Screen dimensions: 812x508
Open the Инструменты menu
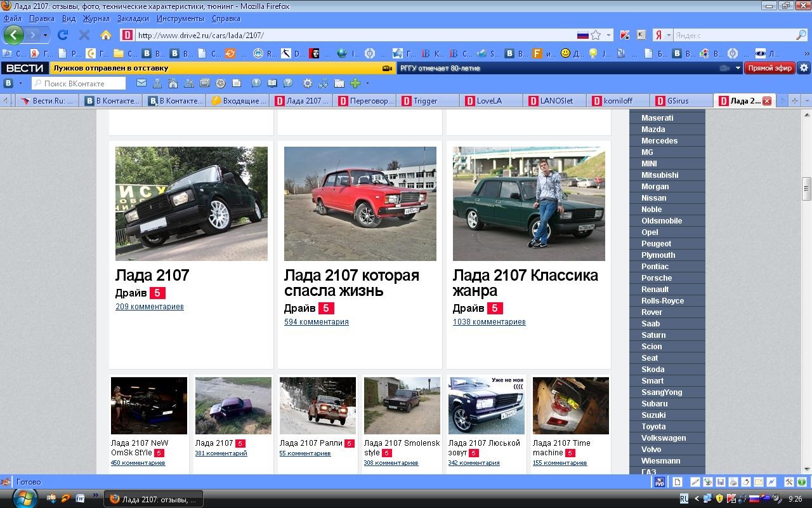pos(180,18)
